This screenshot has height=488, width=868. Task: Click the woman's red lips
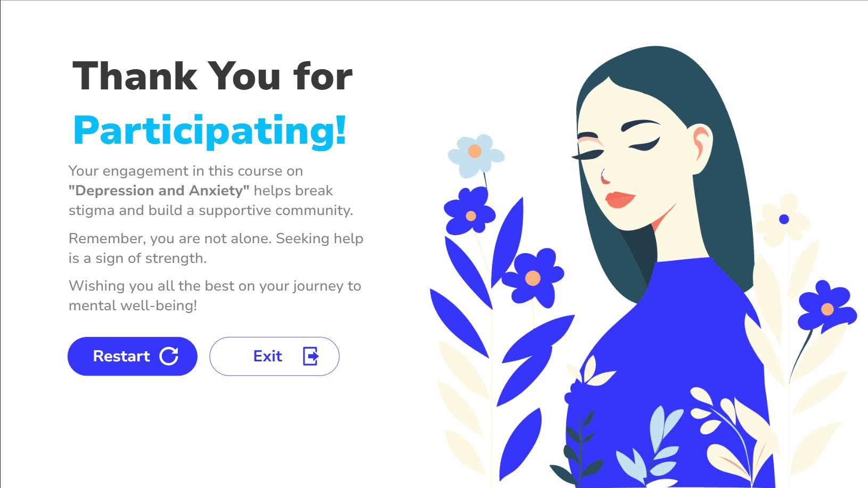tap(620, 199)
